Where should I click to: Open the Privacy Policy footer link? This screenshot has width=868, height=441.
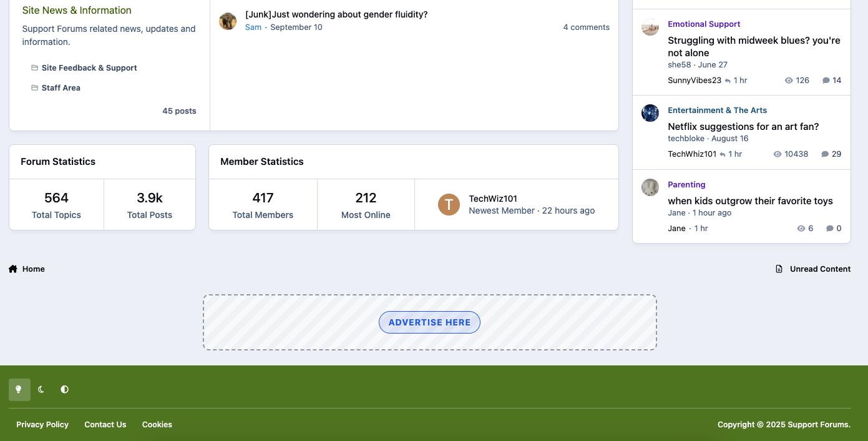pos(42,425)
